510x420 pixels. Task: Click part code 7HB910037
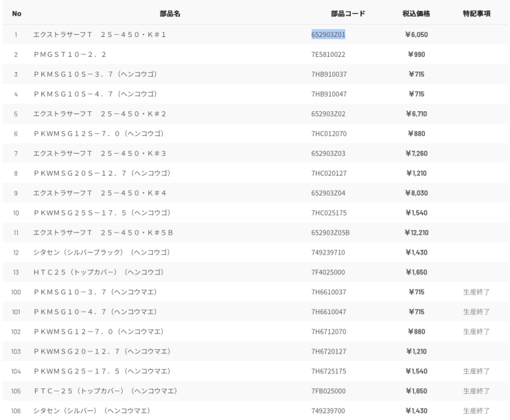(x=329, y=74)
